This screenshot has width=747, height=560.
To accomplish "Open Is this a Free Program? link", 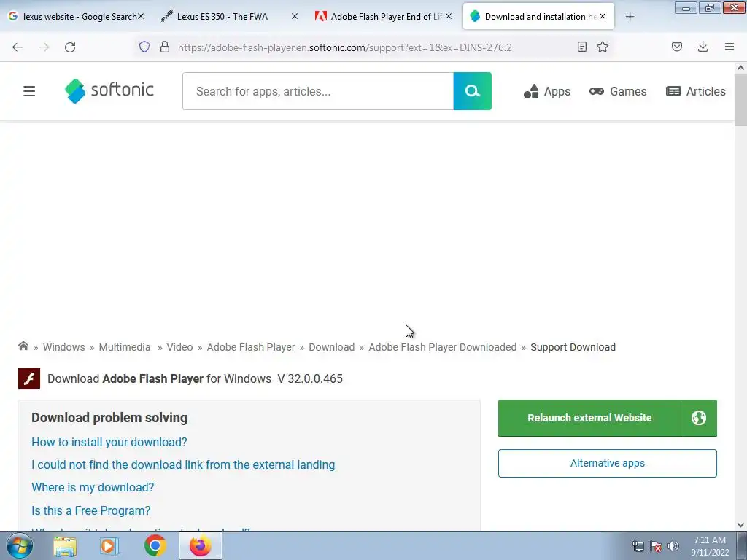I will click(x=90, y=510).
